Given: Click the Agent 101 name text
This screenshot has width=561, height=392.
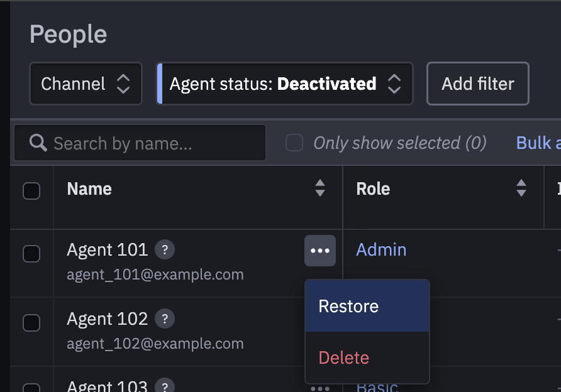Looking at the screenshot, I should pos(108,250).
